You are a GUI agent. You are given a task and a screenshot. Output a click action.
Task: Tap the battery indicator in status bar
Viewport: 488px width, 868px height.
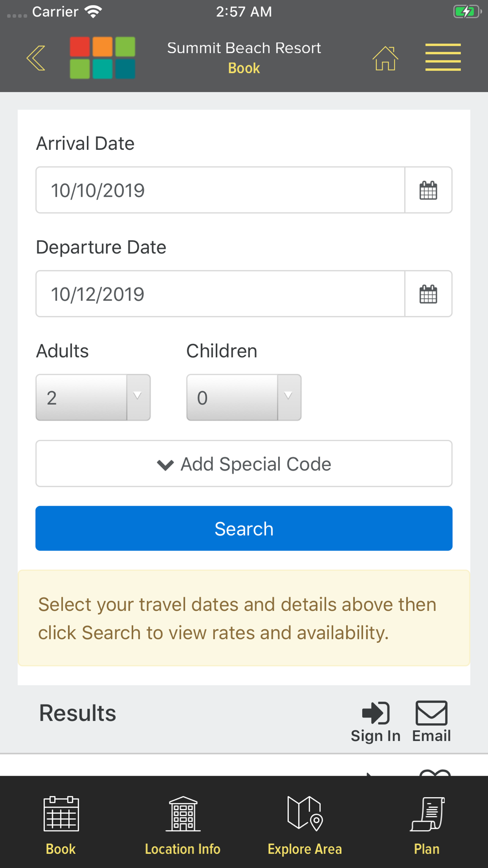466,12
